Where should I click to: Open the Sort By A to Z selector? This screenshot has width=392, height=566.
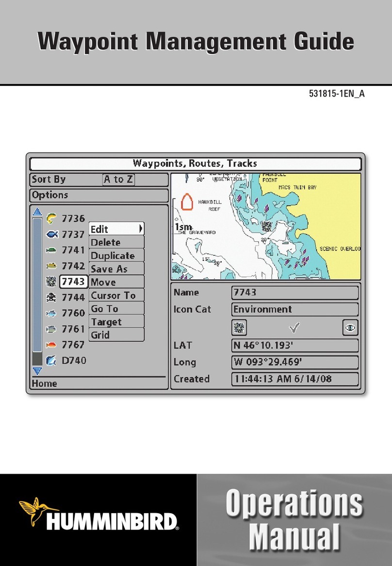pyautogui.click(x=118, y=180)
